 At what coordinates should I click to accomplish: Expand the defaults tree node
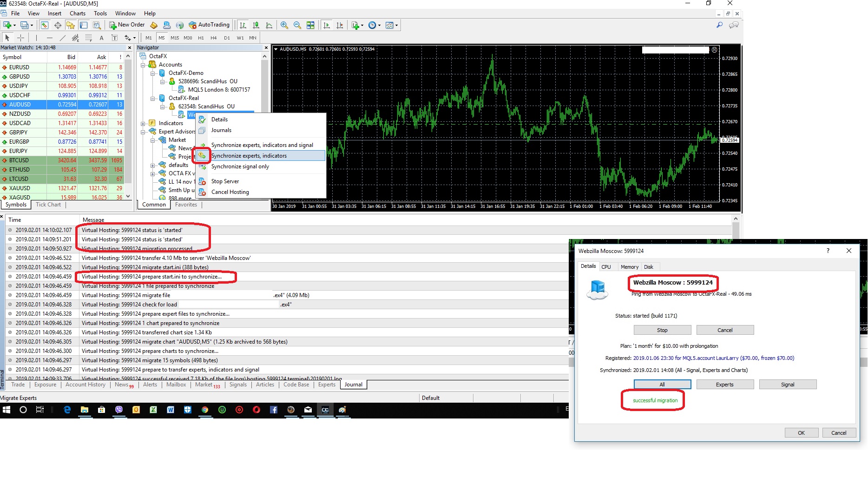153,165
